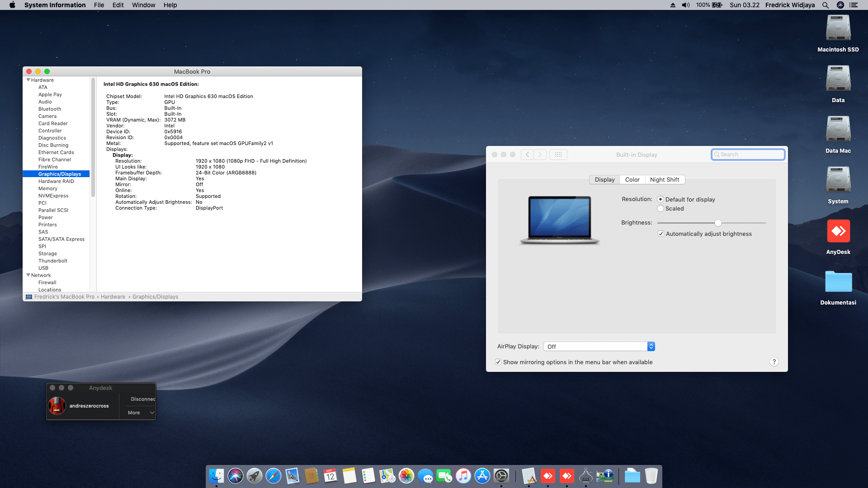This screenshot has width=868, height=488.
Task: Uncheck Show mirroring options in the menu bar
Action: pos(498,362)
